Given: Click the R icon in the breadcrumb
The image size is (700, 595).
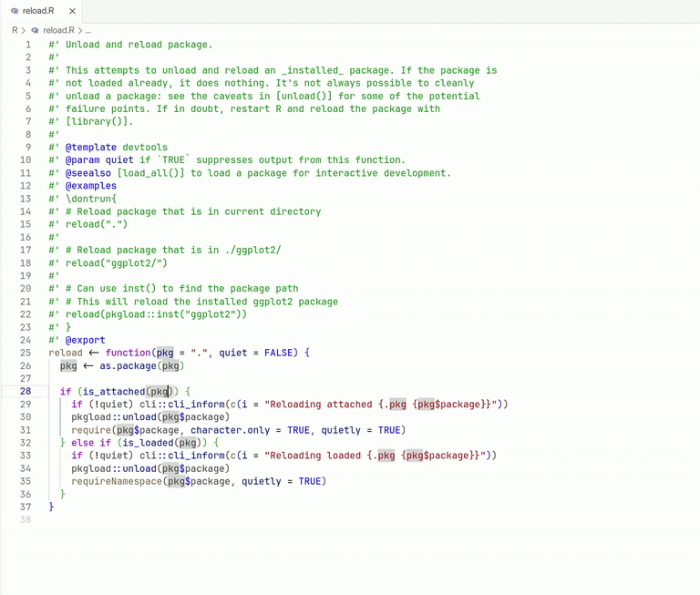Looking at the screenshot, I should click(x=35, y=30).
